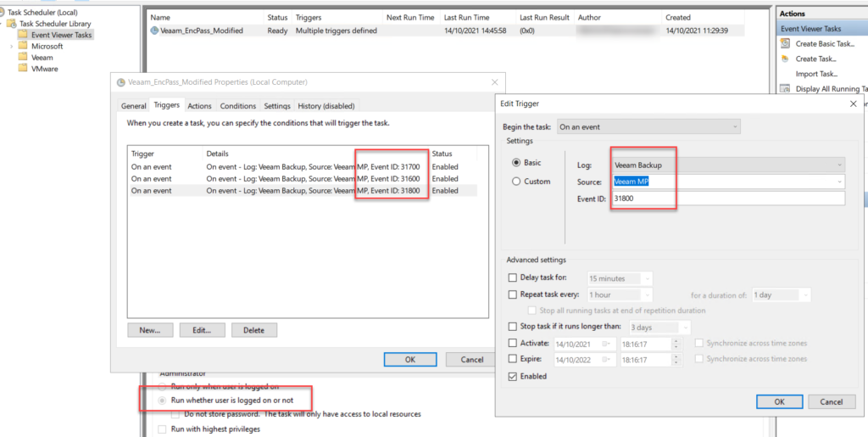The height and width of the screenshot is (437, 868).
Task: Click the VMware folder icon in tree
Action: pyautogui.click(x=23, y=69)
